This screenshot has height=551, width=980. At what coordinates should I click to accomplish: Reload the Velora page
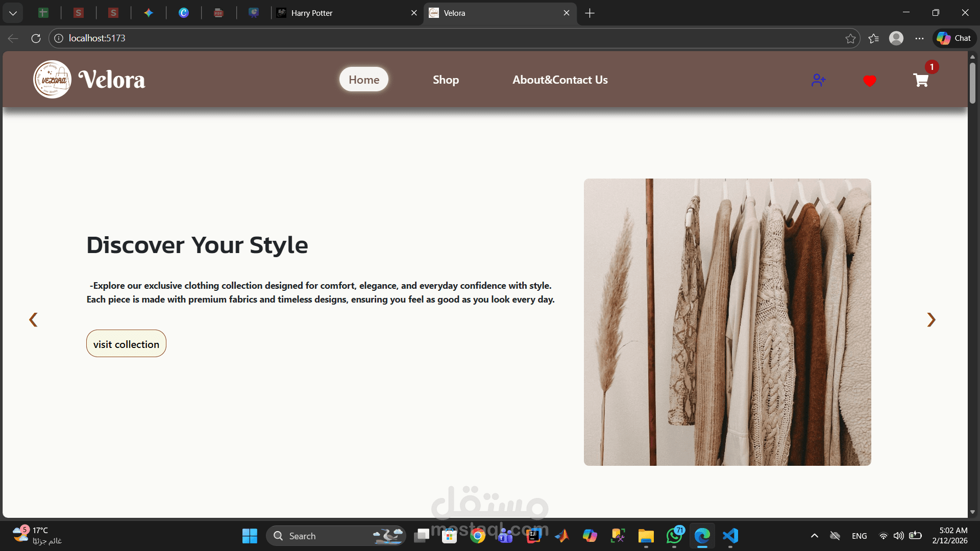35,38
